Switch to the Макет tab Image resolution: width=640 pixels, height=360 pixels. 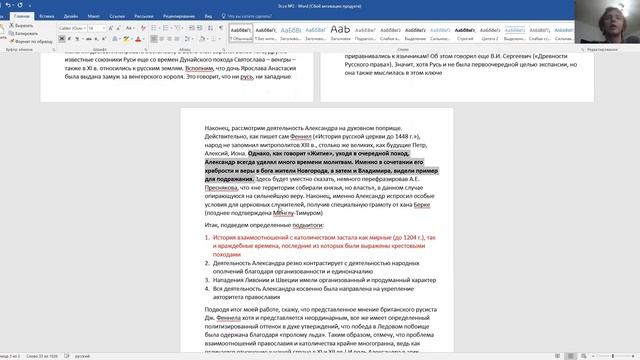[x=93, y=16]
